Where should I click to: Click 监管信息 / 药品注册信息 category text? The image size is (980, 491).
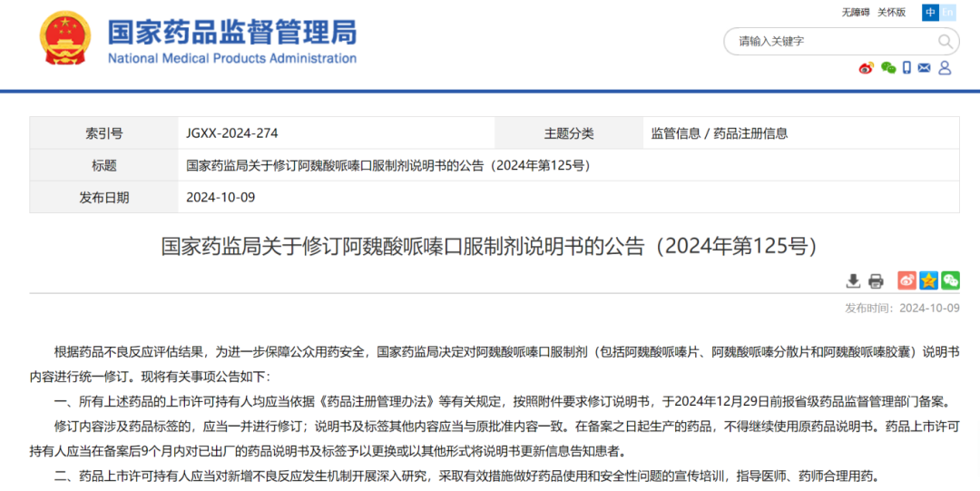[720, 133]
